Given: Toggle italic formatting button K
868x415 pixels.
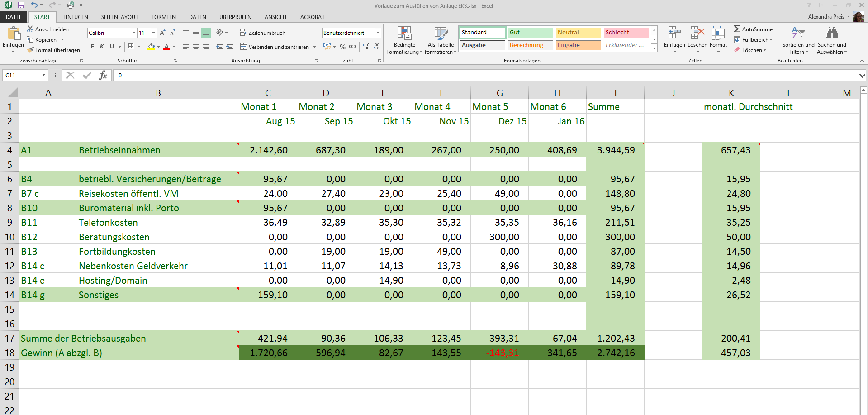Looking at the screenshot, I should coord(102,47).
